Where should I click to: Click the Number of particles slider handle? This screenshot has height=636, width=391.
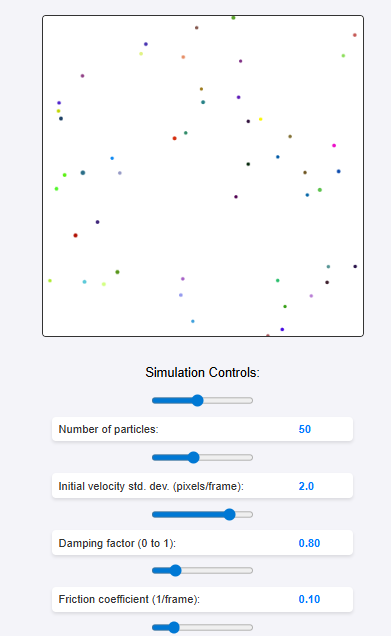[197, 400]
